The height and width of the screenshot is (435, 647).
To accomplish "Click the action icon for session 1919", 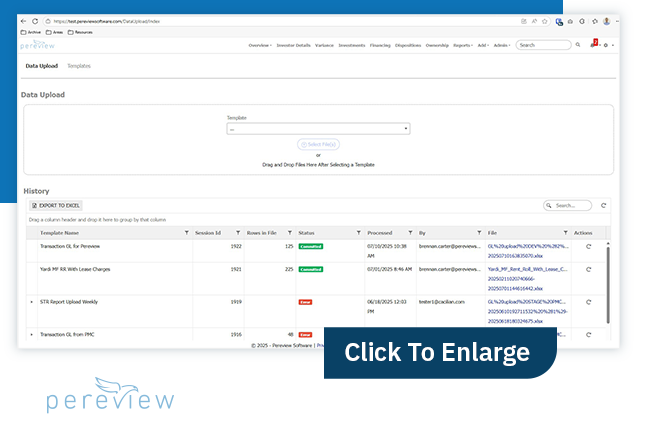I will tap(589, 302).
